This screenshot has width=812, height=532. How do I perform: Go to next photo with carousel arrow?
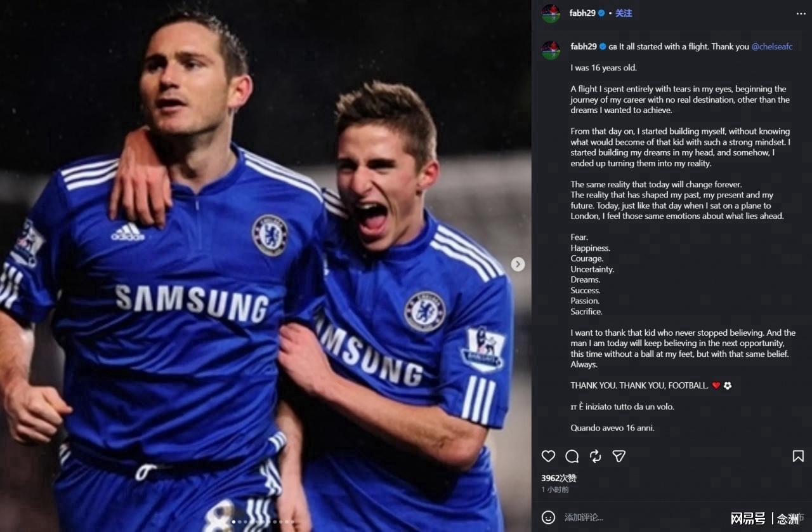tap(518, 264)
